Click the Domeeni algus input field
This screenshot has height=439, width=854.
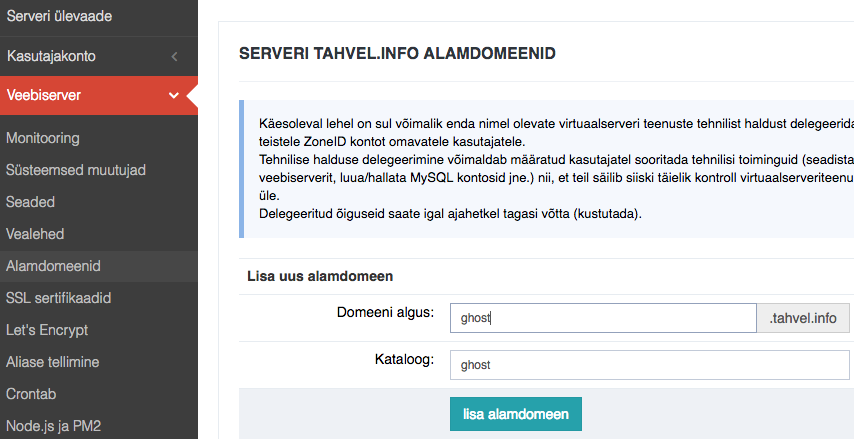coord(603,318)
